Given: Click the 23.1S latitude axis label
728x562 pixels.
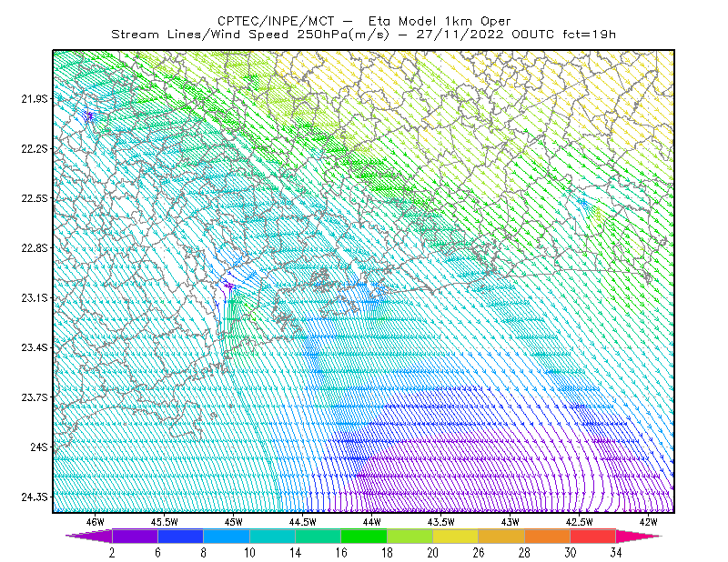Looking at the screenshot, I should pyautogui.click(x=35, y=297).
